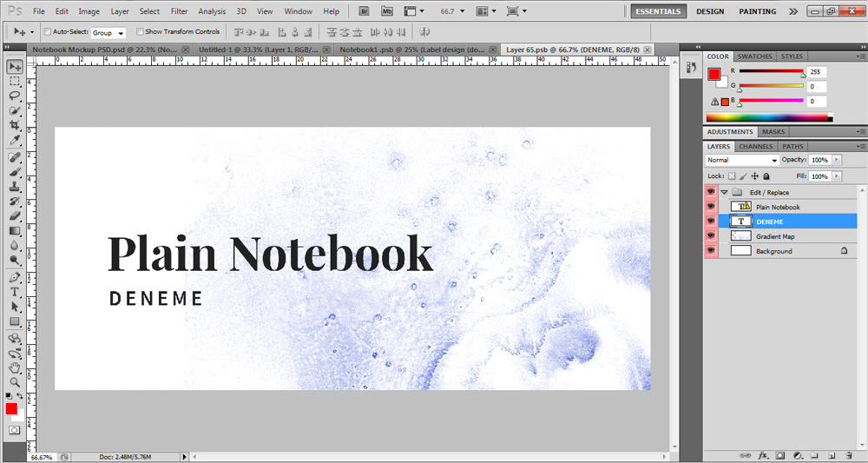The height and width of the screenshot is (463, 868).
Task: Switch to the Swatches tab
Action: [754, 56]
